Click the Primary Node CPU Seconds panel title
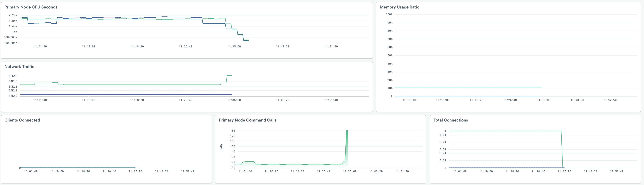This screenshot has height=185, width=644. pyautogui.click(x=31, y=7)
